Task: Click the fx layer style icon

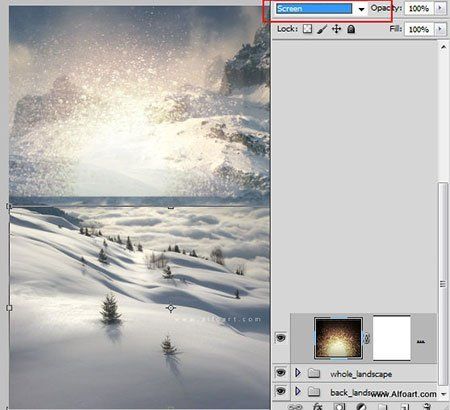Action: point(317,406)
